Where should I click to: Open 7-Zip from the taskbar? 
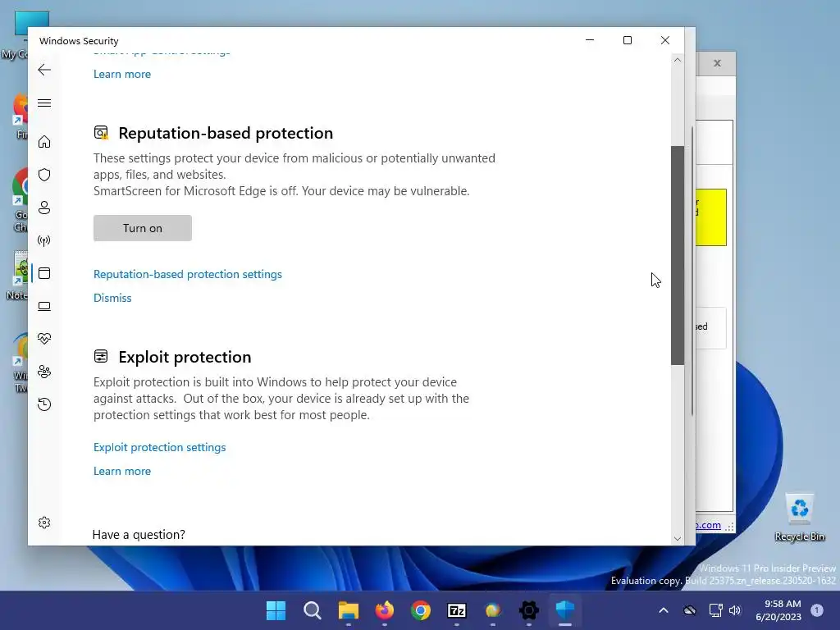coord(457,610)
